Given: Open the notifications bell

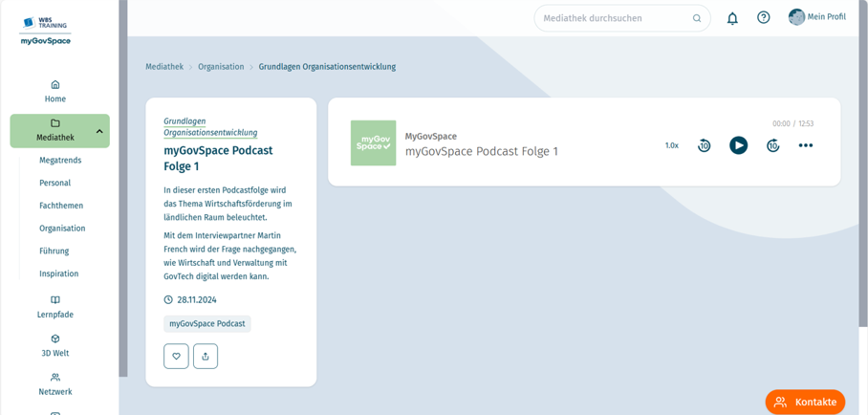Looking at the screenshot, I should [x=732, y=18].
